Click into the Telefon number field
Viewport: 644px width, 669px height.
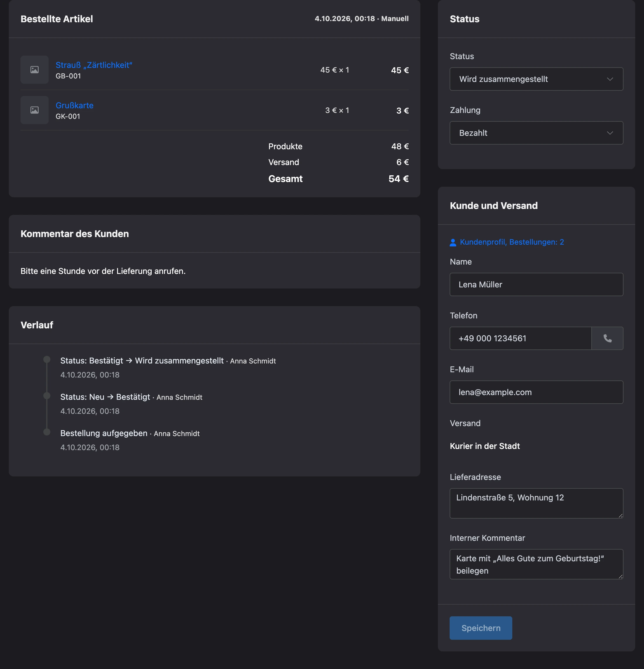coord(520,338)
